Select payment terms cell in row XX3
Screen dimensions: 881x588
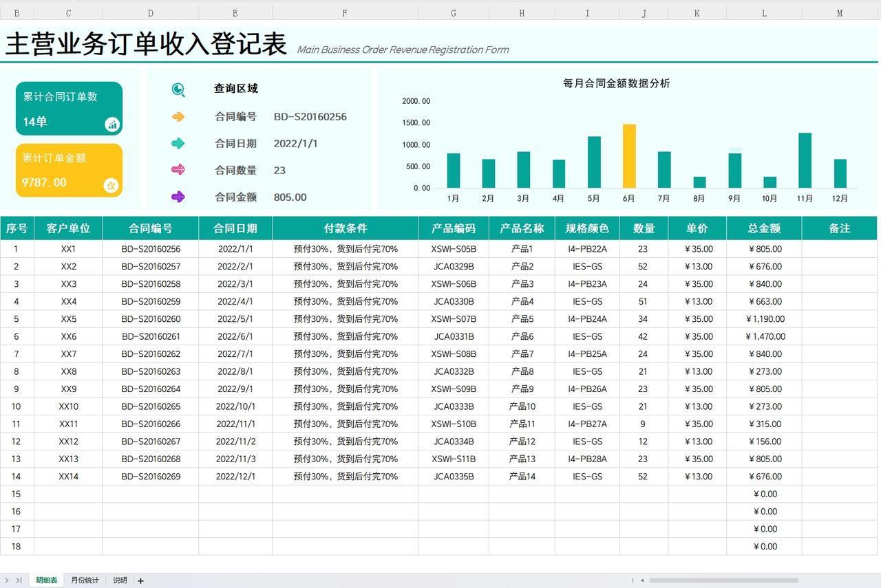click(x=345, y=284)
